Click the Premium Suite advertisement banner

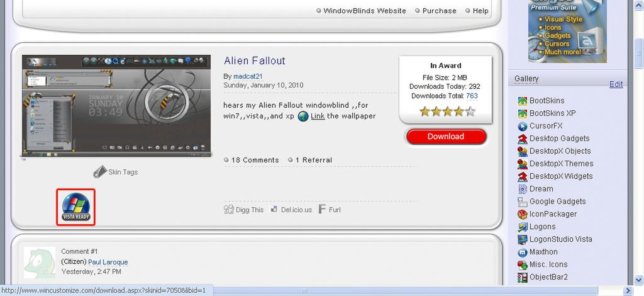567,31
